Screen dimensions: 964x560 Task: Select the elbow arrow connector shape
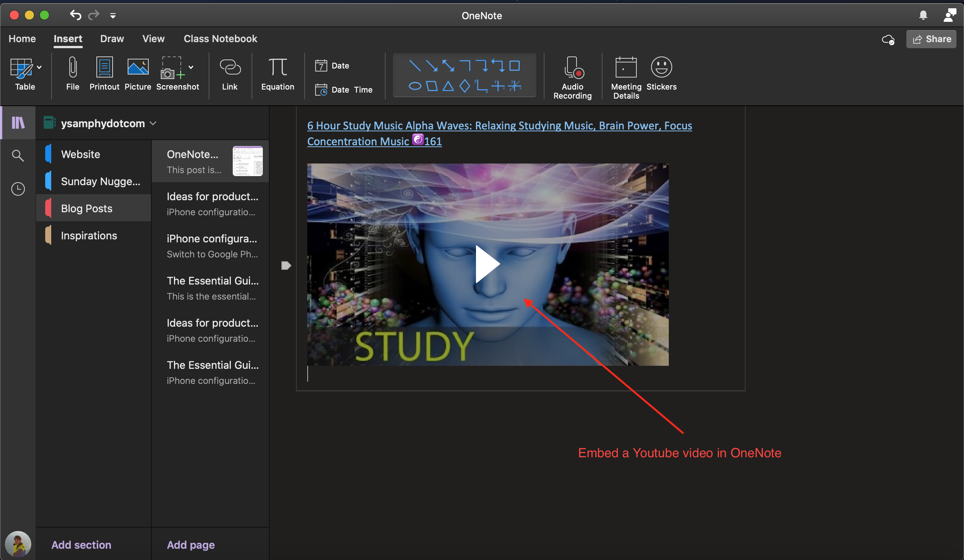point(482,66)
